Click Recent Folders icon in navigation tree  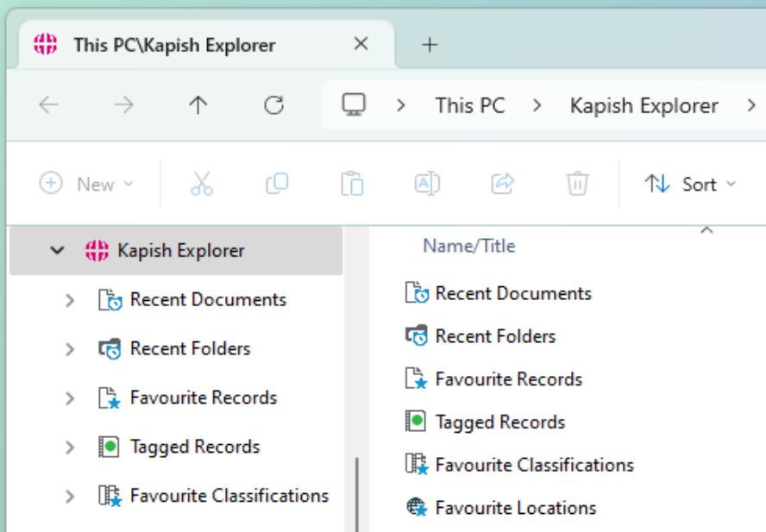[x=110, y=349]
